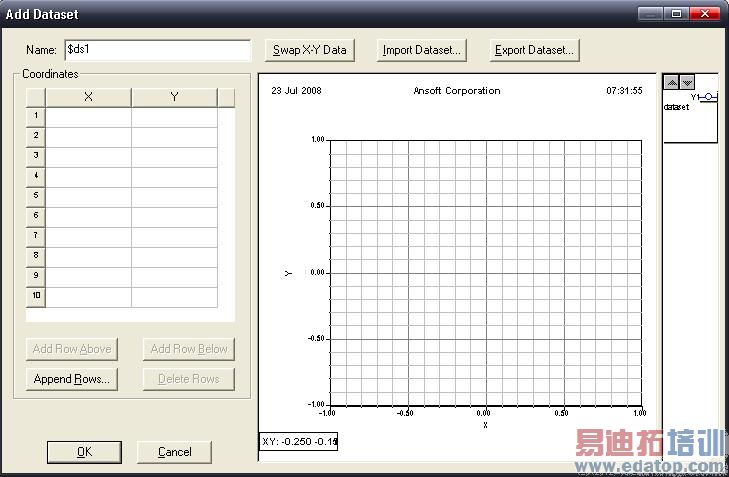Screen dimensions: 729x477
Task: Click the Y cell in row 5
Action: (174, 197)
